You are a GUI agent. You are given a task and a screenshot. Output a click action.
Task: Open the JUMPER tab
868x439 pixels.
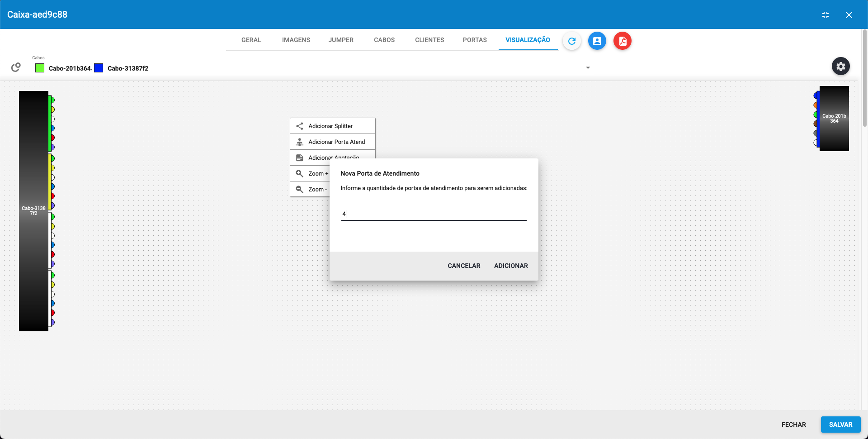point(341,40)
